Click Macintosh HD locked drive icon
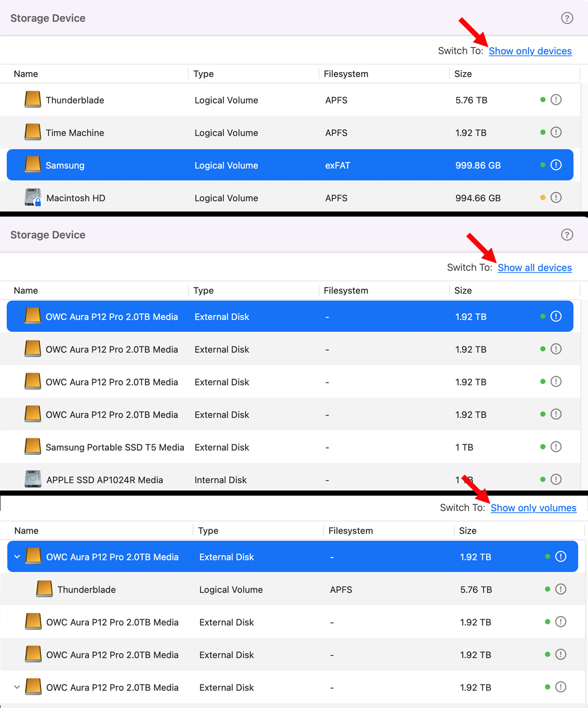This screenshot has width=588, height=708. pyautogui.click(x=33, y=198)
